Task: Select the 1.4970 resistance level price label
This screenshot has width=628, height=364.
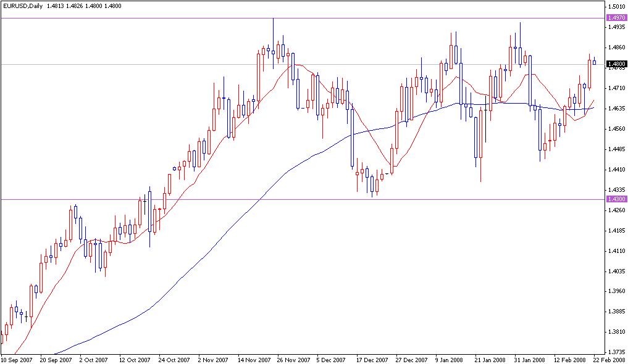Action: tap(616, 18)
